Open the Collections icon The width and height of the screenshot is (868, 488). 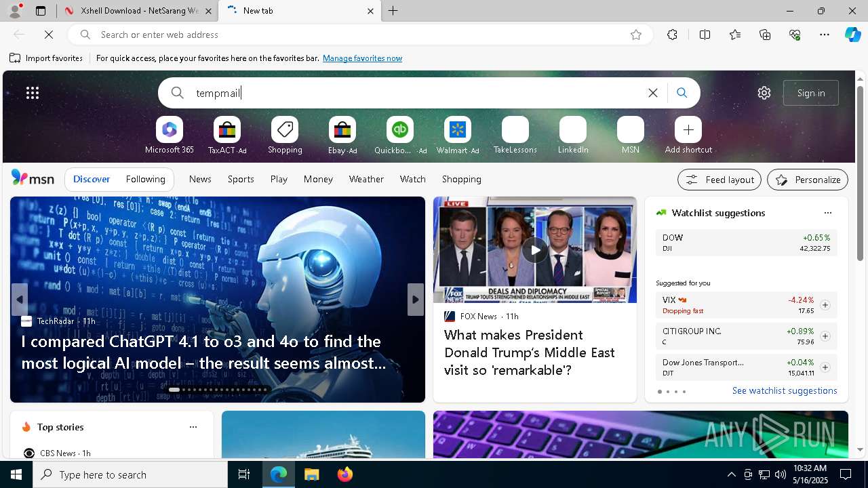765,35
